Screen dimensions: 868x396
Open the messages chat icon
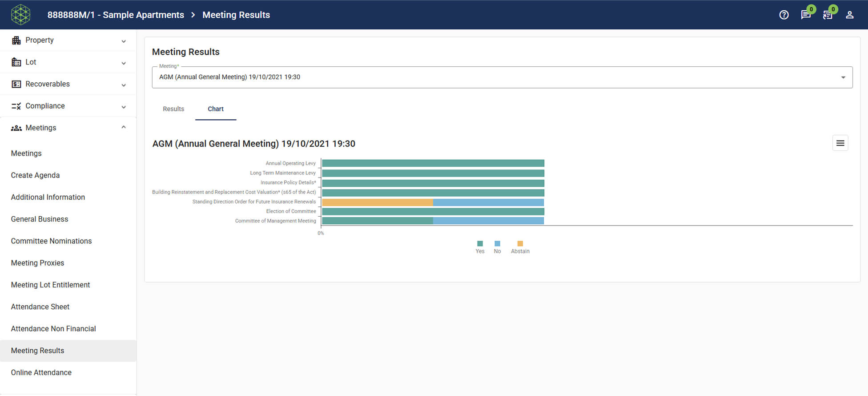click(805, 15)
